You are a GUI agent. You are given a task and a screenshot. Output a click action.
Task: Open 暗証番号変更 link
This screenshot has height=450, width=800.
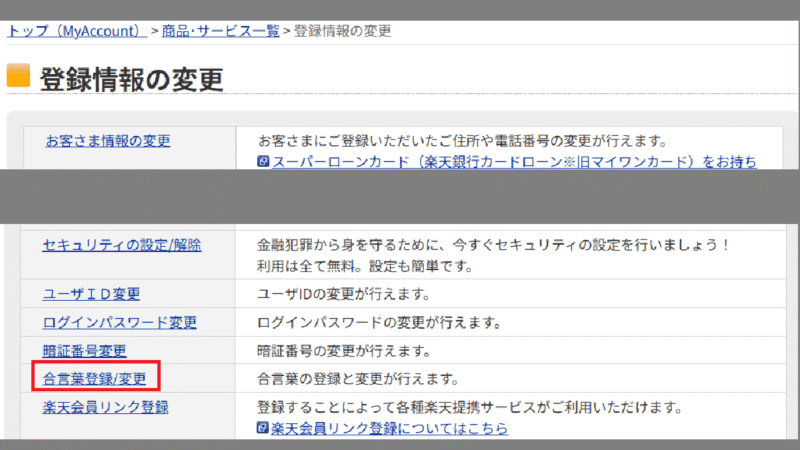[85, 351]
